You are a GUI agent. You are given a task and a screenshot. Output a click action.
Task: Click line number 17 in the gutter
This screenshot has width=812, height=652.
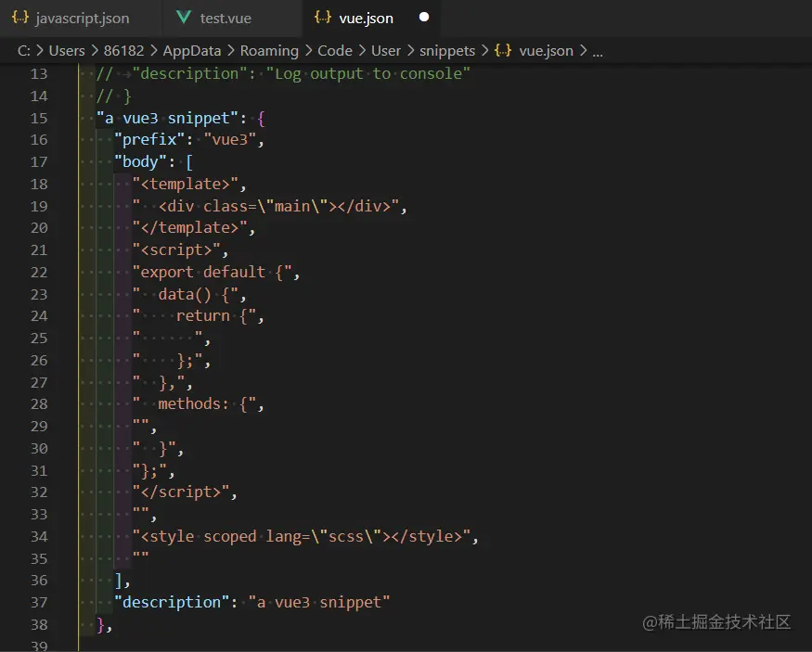pos(39,162)
